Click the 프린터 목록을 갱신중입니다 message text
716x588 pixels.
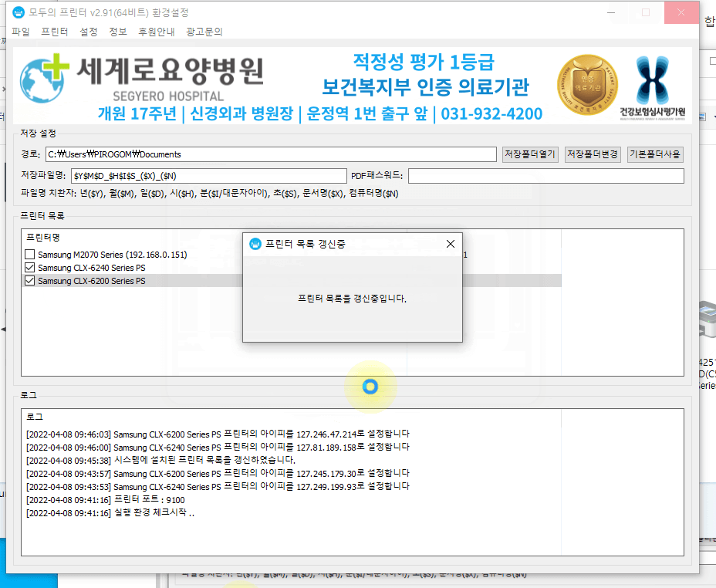(352, 299)
